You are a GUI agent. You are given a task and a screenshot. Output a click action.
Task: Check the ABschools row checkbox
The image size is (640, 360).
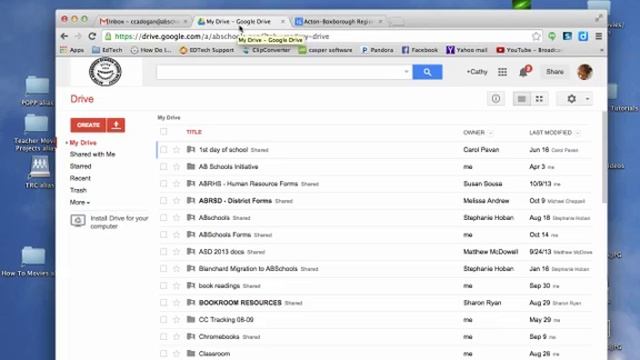pyautogui.click(x=163, y=218)
